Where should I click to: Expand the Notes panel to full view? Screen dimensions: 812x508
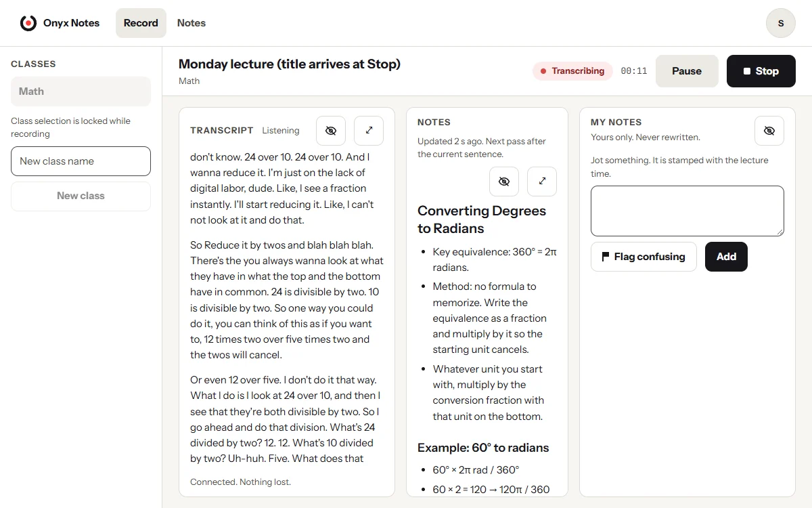pos(542,182)
